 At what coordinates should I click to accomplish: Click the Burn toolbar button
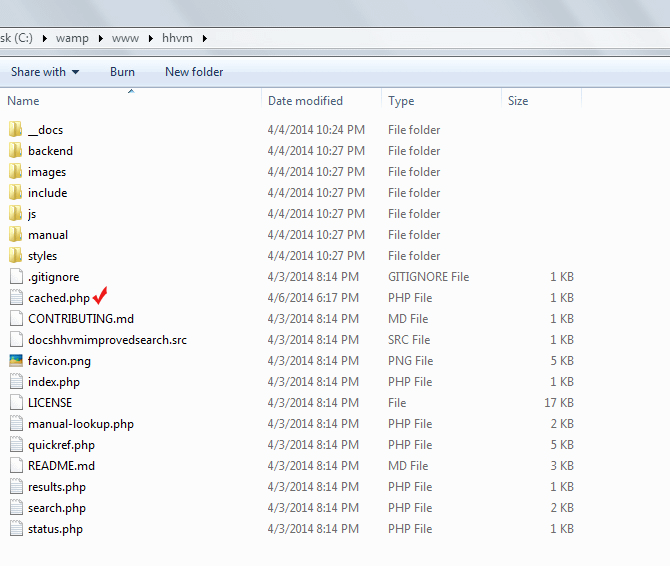pyautogui.click(x=122, y=72)
